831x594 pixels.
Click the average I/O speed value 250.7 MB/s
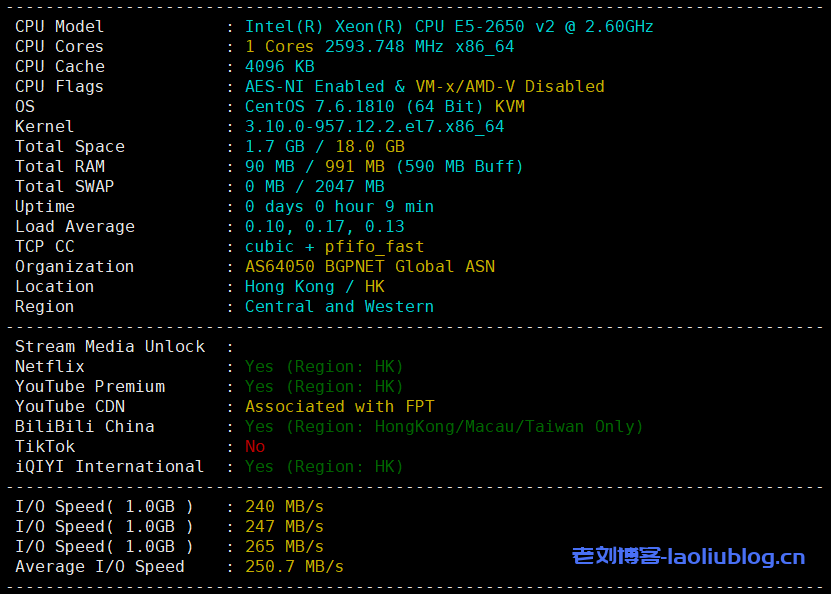pyautogui.click(x=294, y=567)
